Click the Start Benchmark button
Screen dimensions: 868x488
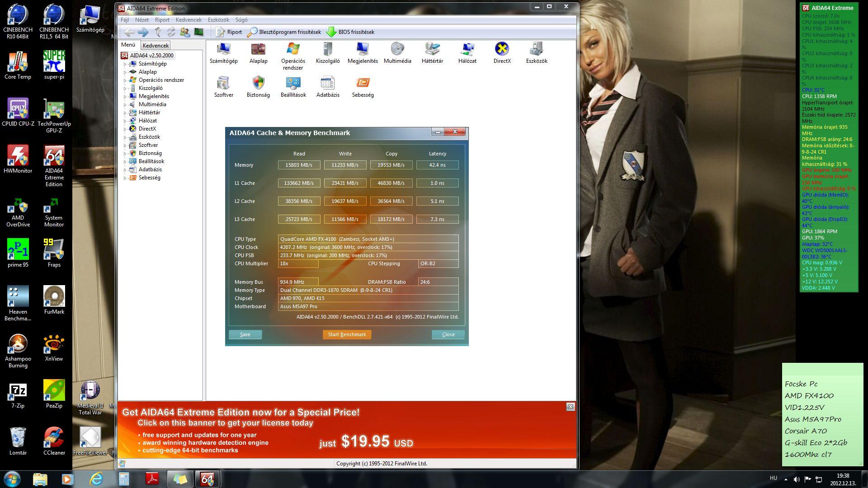(x=347, y=334)
